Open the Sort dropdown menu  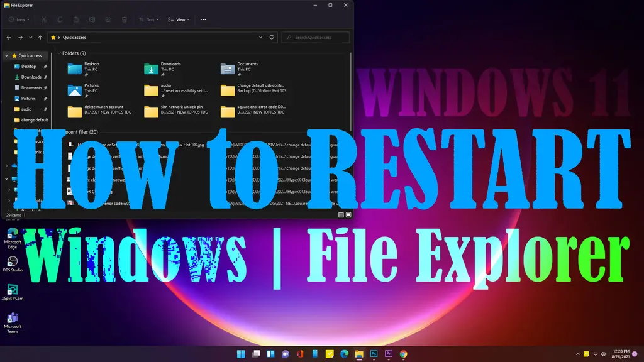point(149,19)
